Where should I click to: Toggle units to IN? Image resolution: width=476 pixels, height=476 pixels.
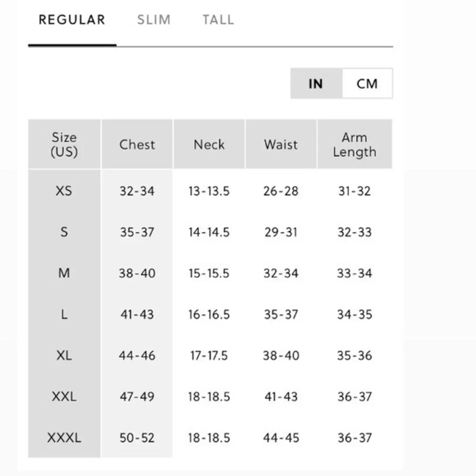316,83
